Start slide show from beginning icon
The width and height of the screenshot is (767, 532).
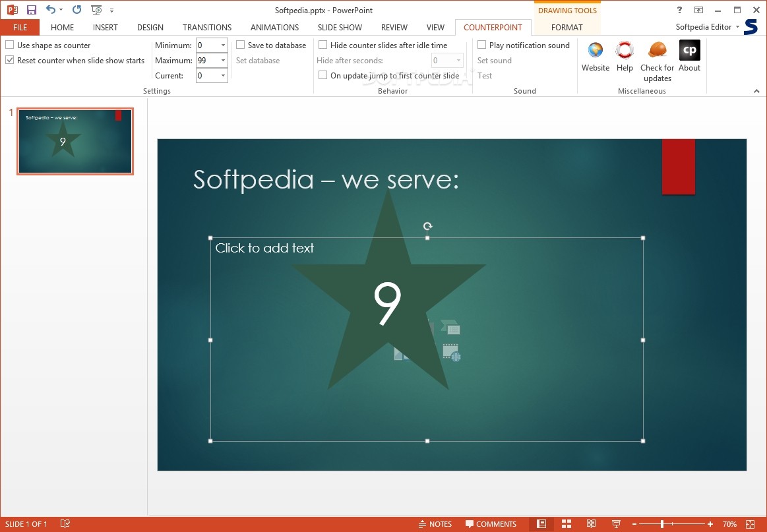[97, 10]
